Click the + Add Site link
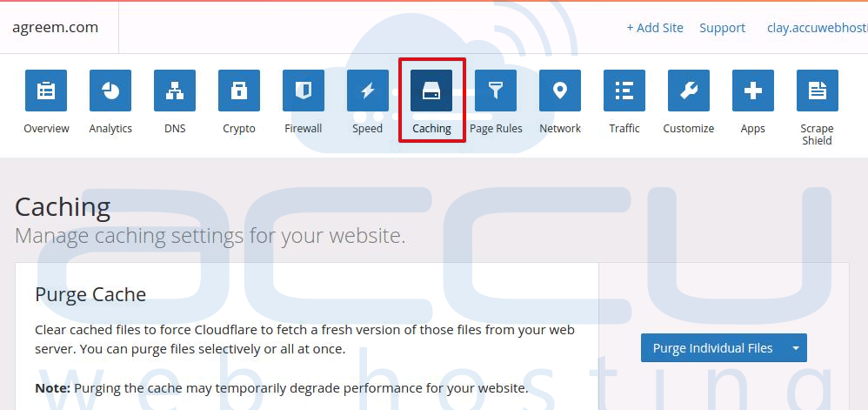The image size is (868, 410). click(655, 28)
